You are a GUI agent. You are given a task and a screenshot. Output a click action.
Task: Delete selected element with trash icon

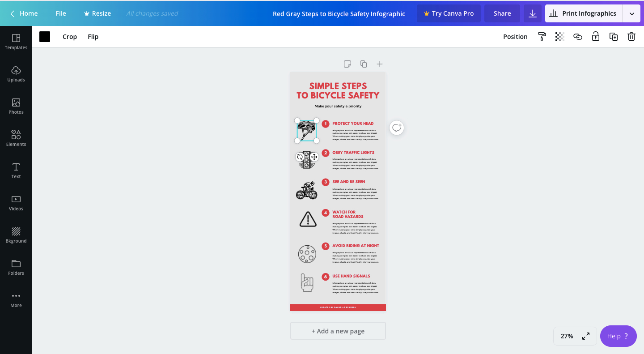(631, 37)
